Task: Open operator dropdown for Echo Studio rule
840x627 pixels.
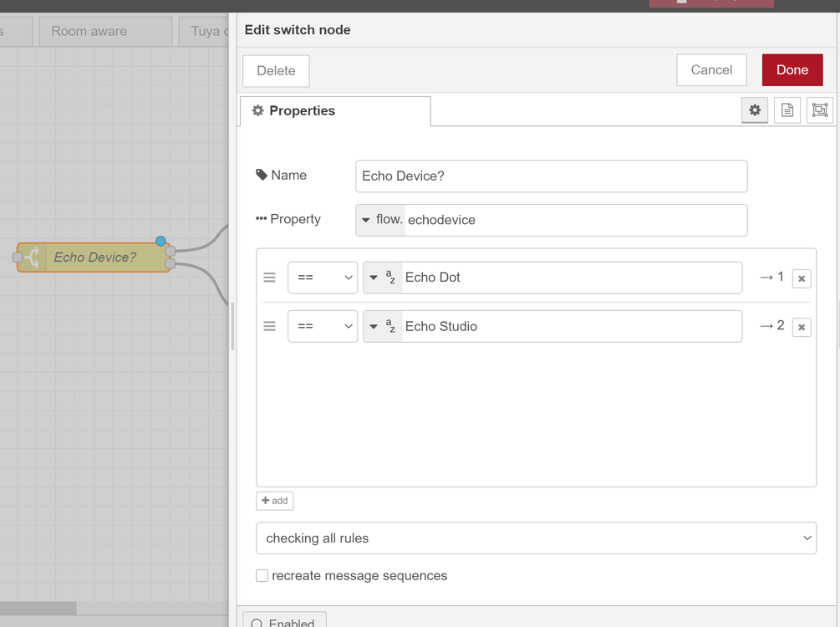Action: (323, 326)
